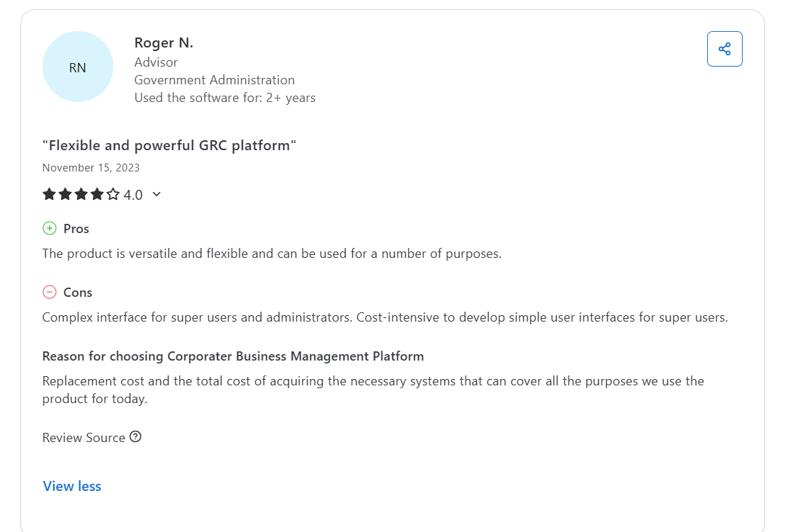Image resolution: width=788 pixels, height=532 pixels.
Task: Collapse review with View less
Action: (72, 486)
